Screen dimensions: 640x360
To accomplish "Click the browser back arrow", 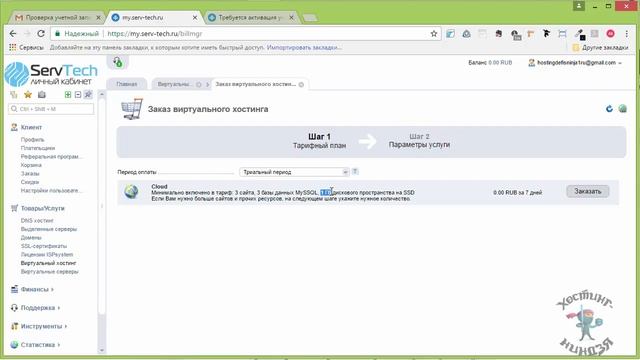I will tap(13, 34).
